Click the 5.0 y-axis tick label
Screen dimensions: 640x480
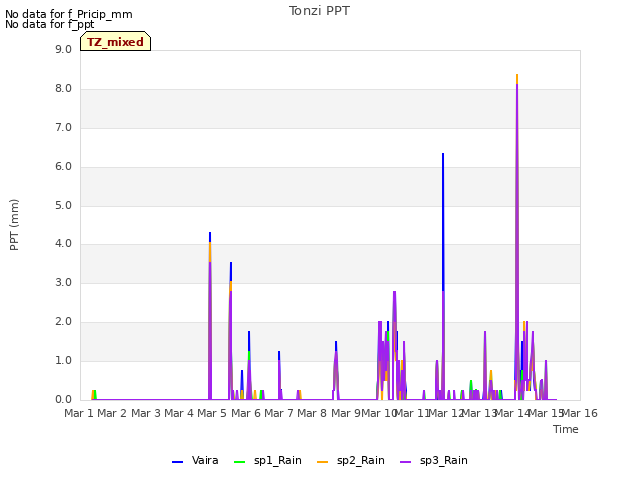(x=63, y=205)
